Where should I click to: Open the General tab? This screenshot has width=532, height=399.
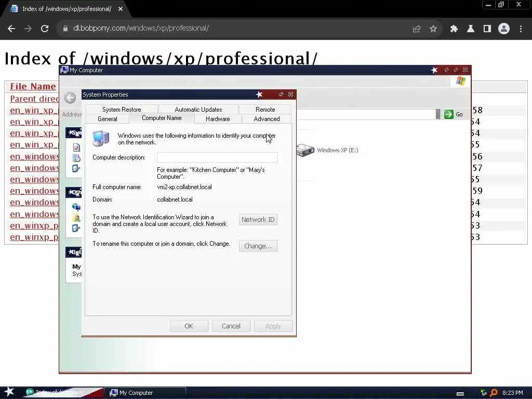pos(107,119)
